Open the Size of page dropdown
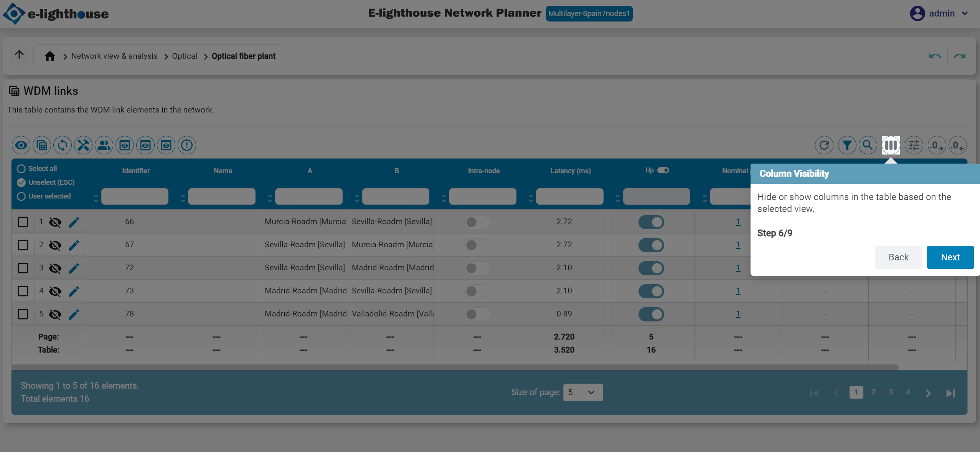980x452 pixels. 582,392
